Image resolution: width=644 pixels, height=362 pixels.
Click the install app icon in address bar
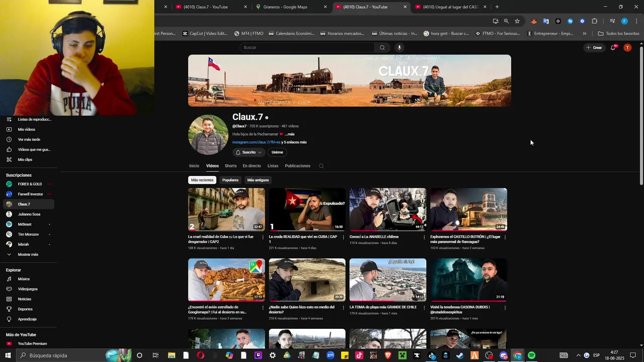coord(496,21)
